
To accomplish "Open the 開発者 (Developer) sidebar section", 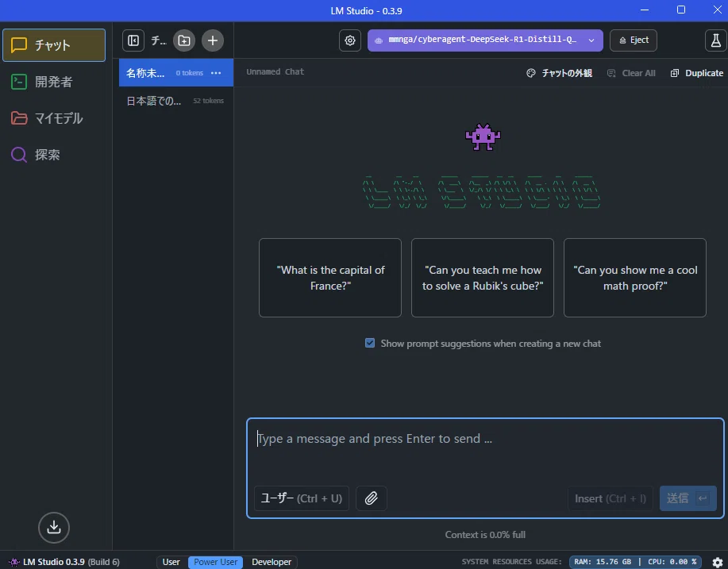I will pos(54,82).
